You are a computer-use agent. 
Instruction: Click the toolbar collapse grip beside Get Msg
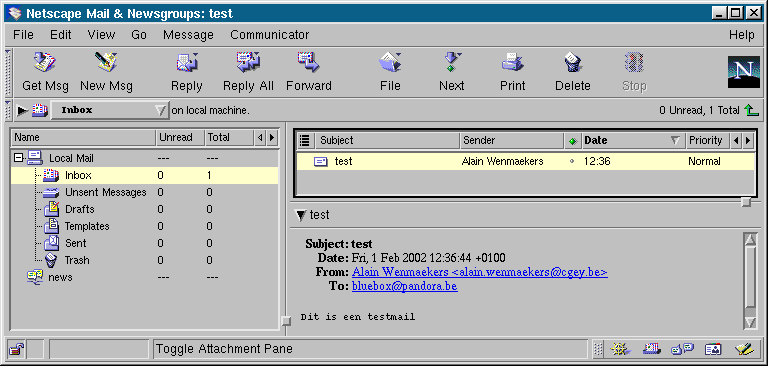[x=8, y=72]
